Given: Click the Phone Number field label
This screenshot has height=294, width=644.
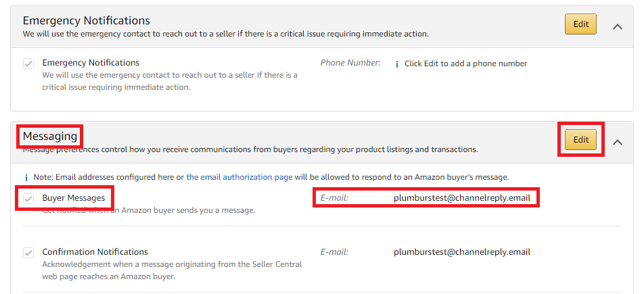Looking at the screenshot, I should click(350, 63).
